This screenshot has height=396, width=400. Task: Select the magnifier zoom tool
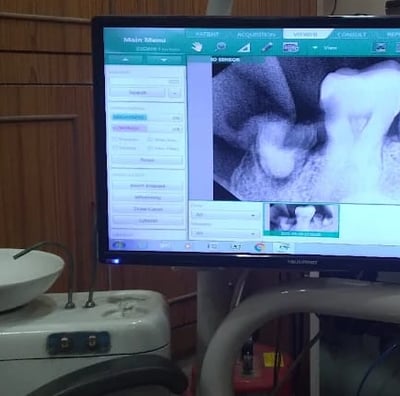tap(220, 47)
